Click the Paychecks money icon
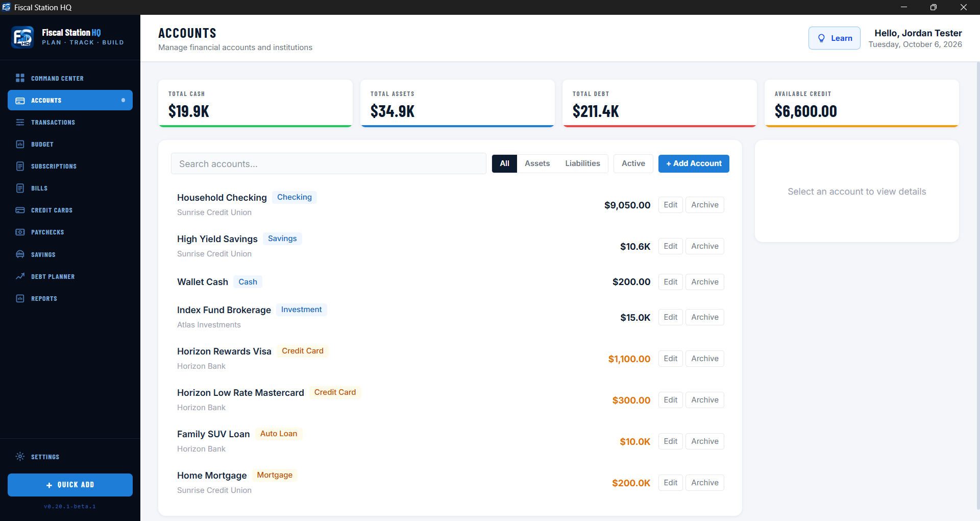Image resolution: width=980 pixels, height=521 pixels. [20, 232]
